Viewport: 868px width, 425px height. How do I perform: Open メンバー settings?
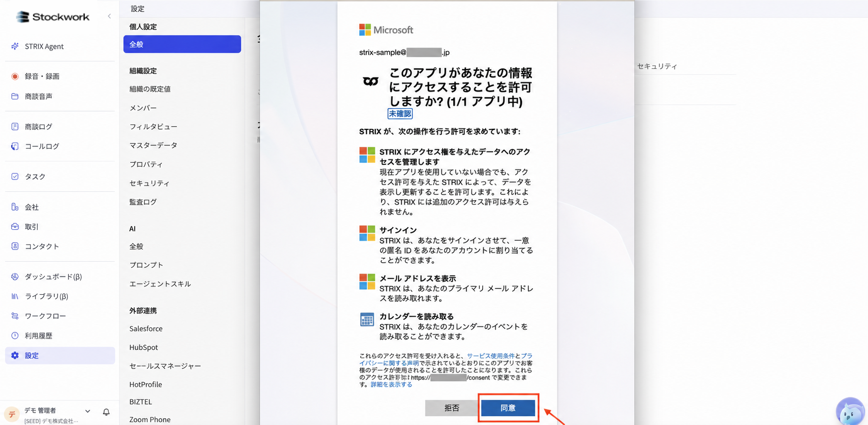(143, 108)
